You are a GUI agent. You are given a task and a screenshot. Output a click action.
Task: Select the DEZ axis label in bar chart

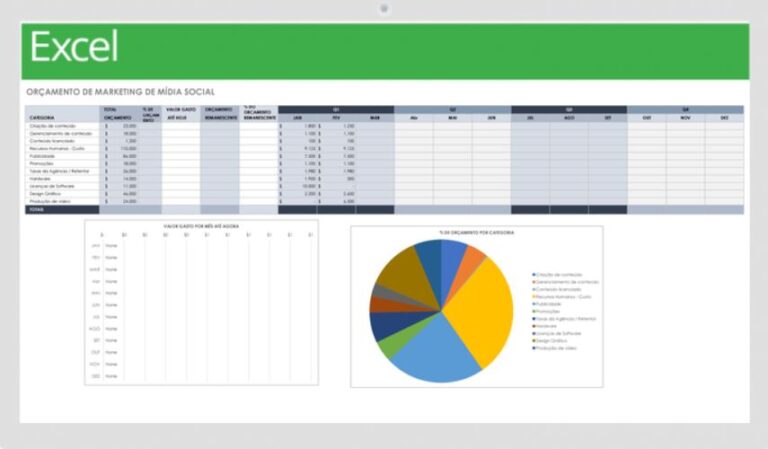[96, 376]
